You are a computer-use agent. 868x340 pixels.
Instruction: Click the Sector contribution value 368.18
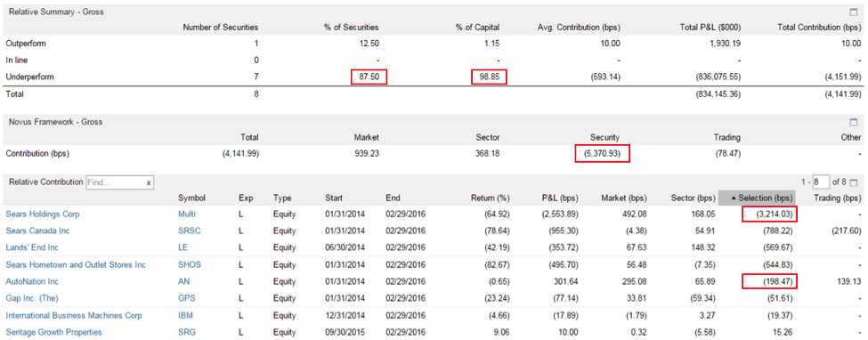pyautogui.click(x=487, y=153)
